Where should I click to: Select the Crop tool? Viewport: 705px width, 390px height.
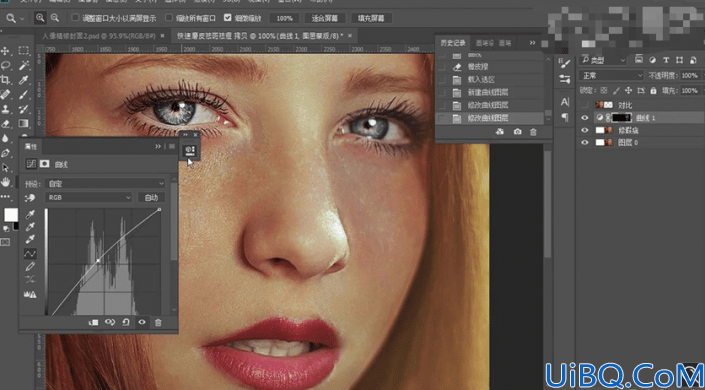tap(5, 81)
